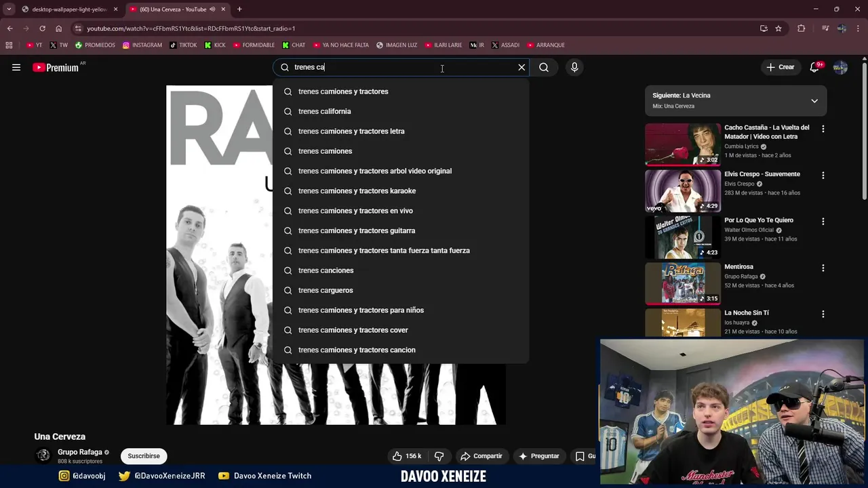The height and width of the screenshot is (488, 868).
Task: Open the account avatar menu
Action: 840,67
